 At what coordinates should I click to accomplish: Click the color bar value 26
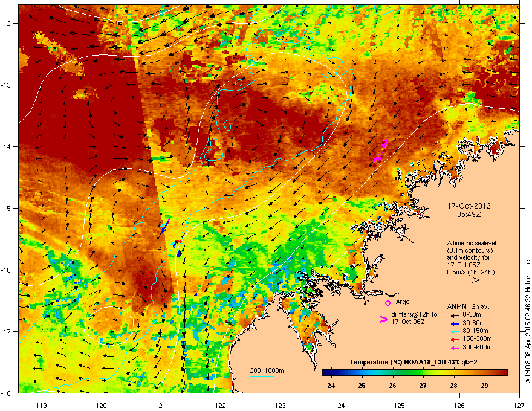[x=392, y=386]
